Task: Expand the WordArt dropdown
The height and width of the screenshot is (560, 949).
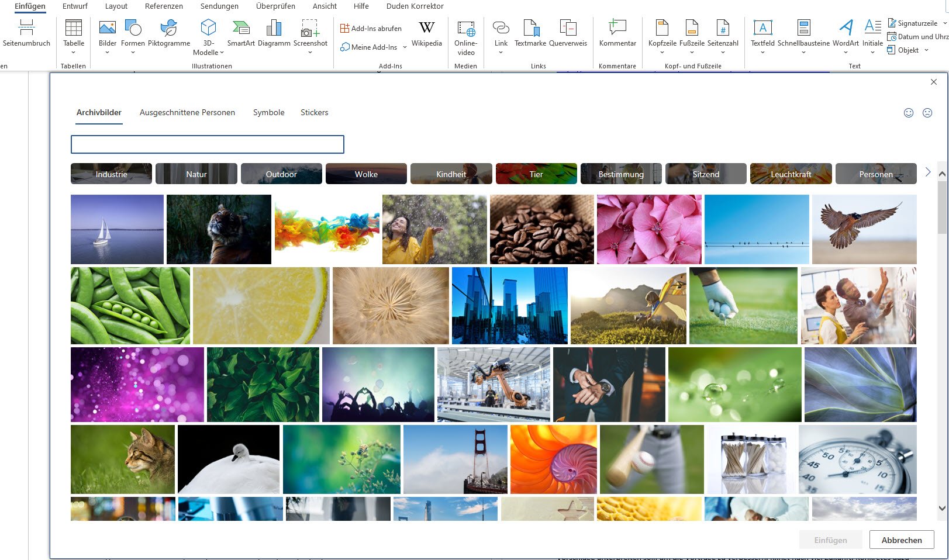Action: click(x=846, y=53)
